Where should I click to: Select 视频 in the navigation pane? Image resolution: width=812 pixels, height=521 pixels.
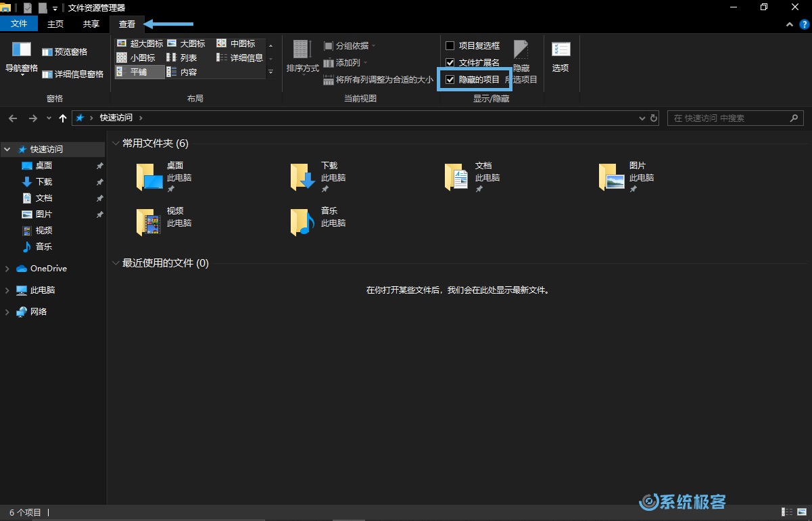point(44,231)
